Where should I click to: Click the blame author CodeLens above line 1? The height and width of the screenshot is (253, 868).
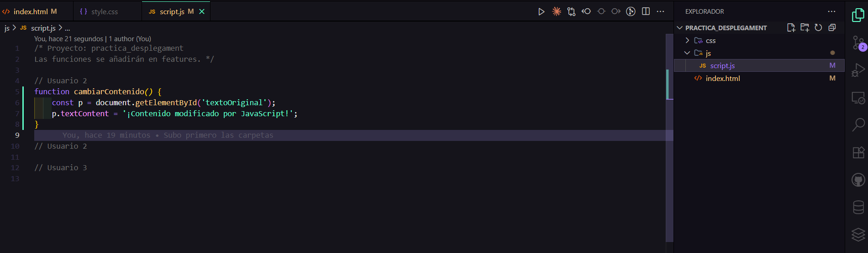click(92, 39)
